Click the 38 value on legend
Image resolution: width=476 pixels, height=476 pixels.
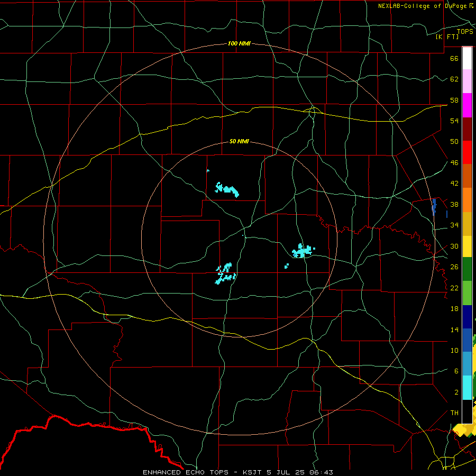click(454, 205)
